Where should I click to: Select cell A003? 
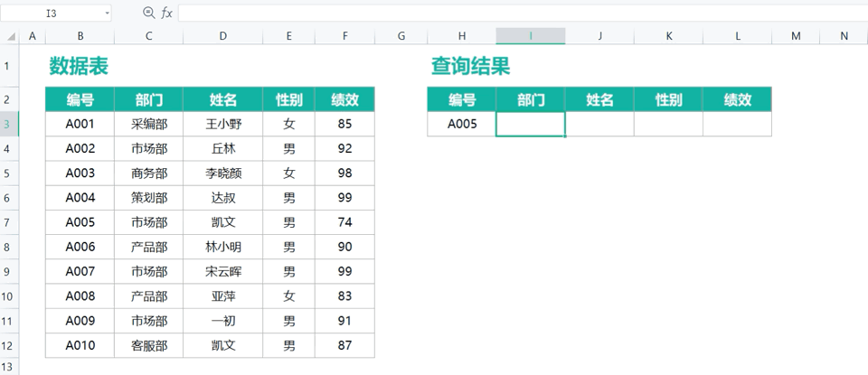click(x=80, y=173)
